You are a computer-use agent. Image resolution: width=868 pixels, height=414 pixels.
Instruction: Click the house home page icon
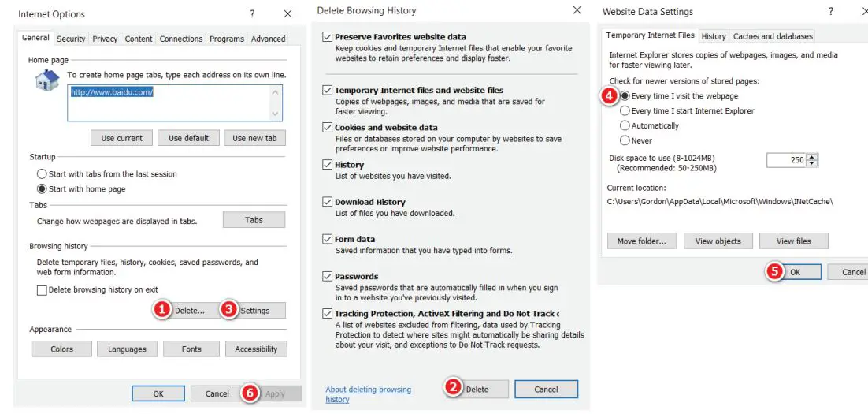[47, 80]
